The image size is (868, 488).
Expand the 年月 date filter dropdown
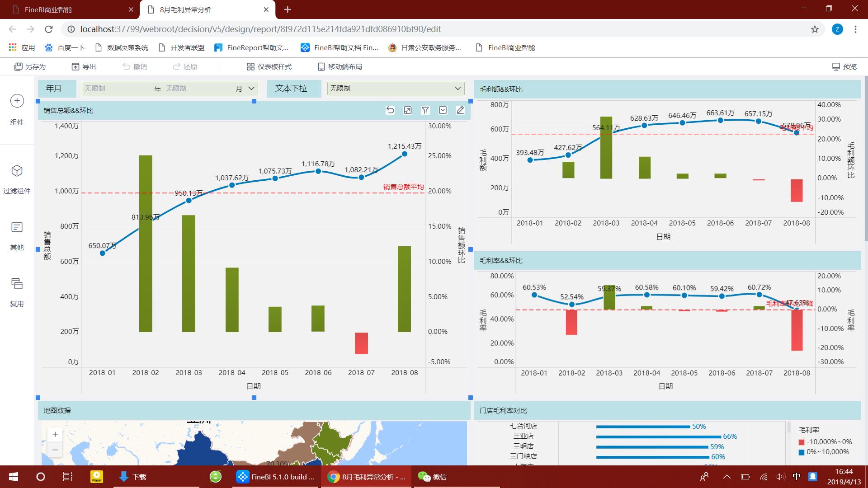coord(252,89)
